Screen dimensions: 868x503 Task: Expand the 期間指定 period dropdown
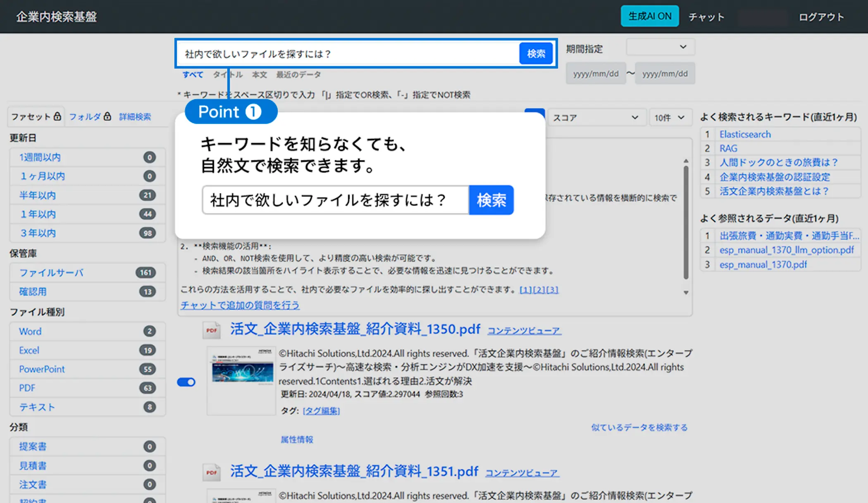[x=660, y=47]
